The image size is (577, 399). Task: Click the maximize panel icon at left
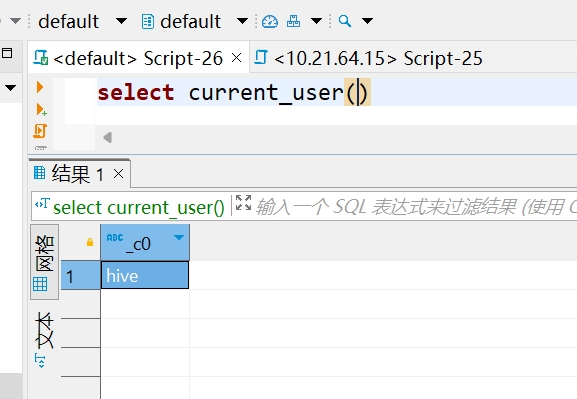point(7,53)
